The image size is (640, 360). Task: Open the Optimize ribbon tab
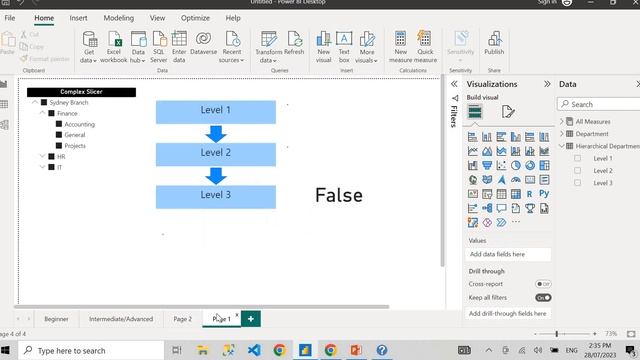(195, 18)
